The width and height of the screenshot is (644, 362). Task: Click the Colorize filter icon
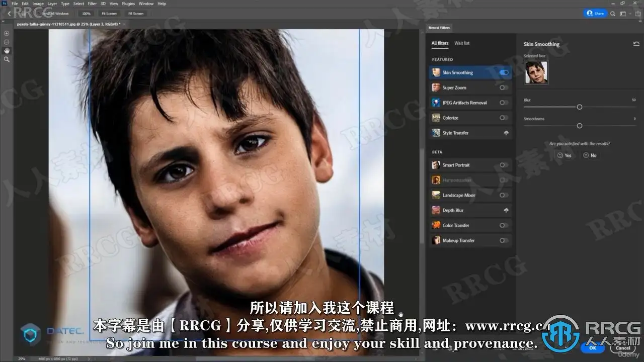(x=436, y=118)
